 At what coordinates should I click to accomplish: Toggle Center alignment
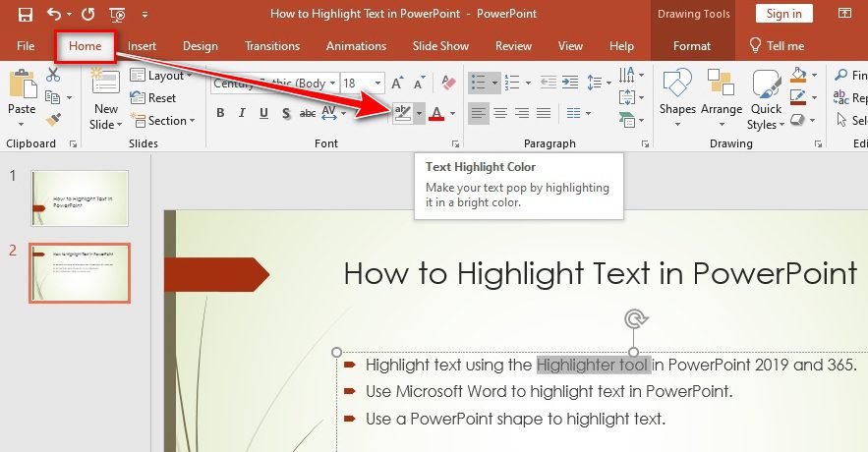click(500, 113)
